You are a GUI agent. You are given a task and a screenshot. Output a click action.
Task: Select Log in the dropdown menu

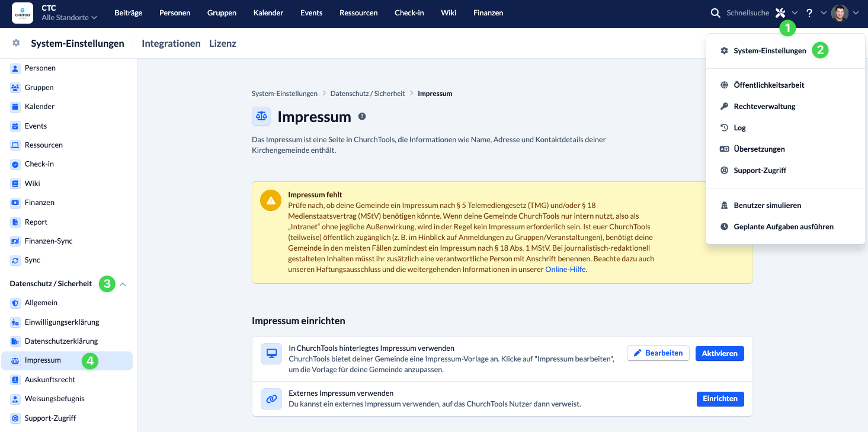point(786,128)
